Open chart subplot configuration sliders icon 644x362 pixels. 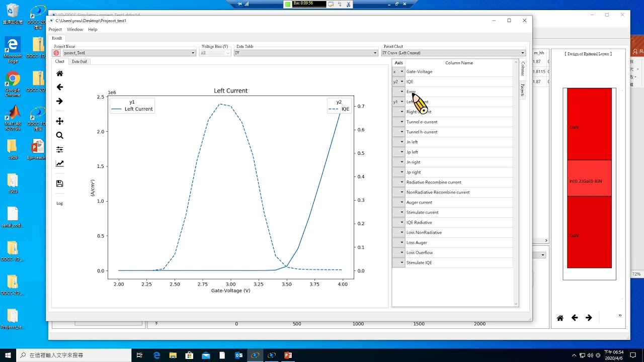[x=59, y=149]
